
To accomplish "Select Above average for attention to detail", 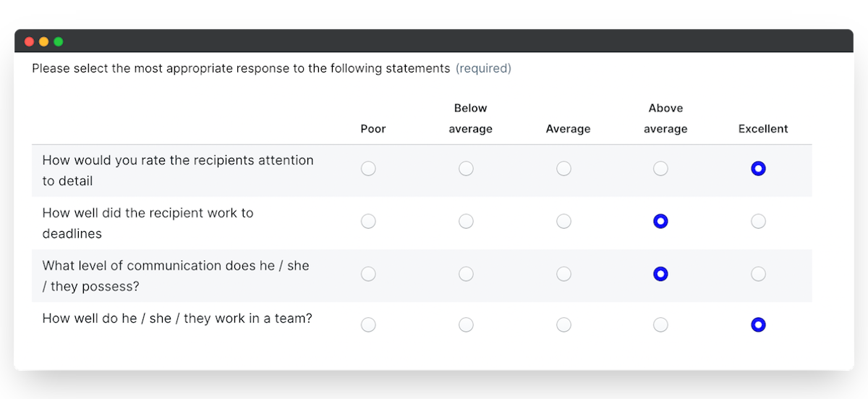I will [660, 169].
